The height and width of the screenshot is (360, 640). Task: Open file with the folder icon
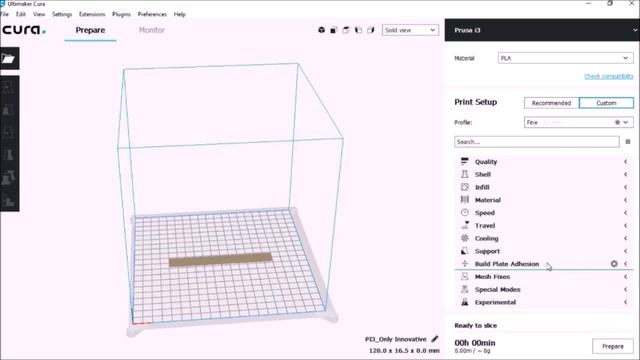point(9,58)
